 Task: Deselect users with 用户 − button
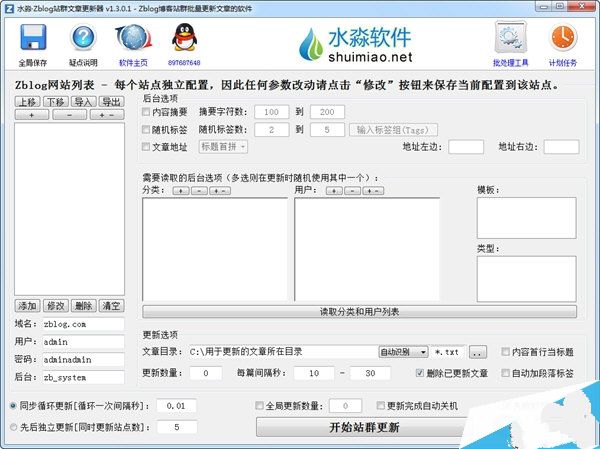[352, 190]
